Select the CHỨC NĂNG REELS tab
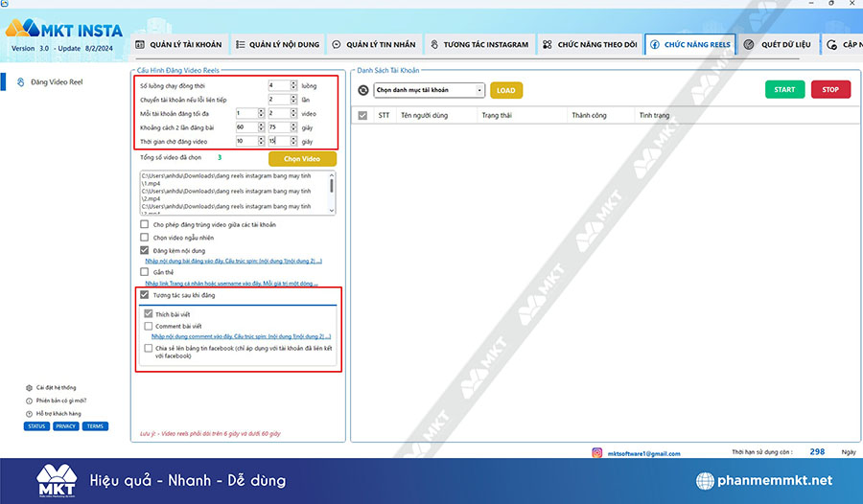 [x=690, y=45]
